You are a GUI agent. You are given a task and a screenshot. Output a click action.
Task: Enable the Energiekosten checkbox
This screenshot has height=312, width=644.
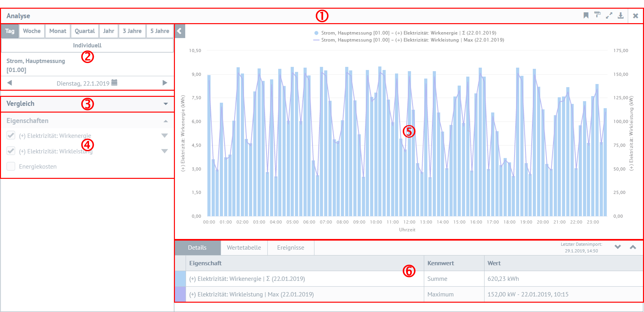tap(11, 166)
